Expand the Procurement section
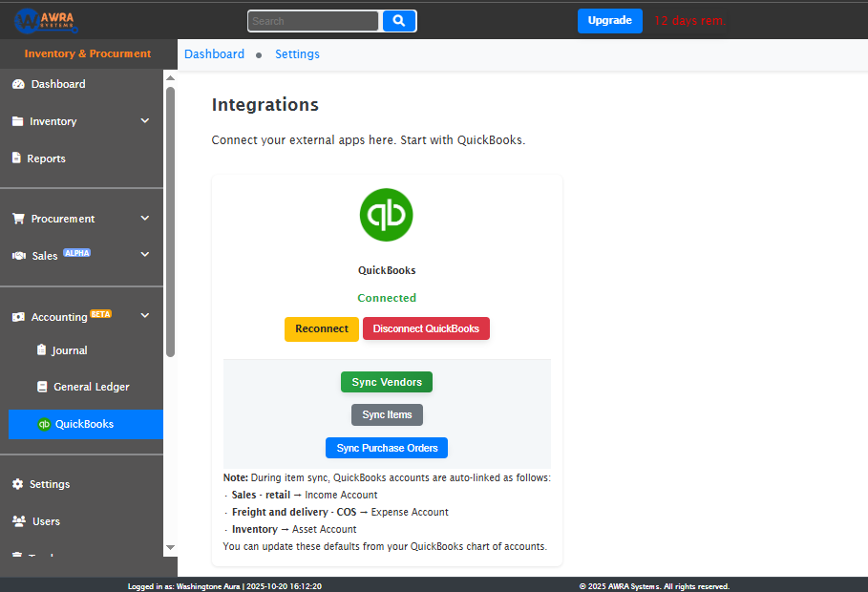Screen dimensions: 868x592 pos(144,219)
